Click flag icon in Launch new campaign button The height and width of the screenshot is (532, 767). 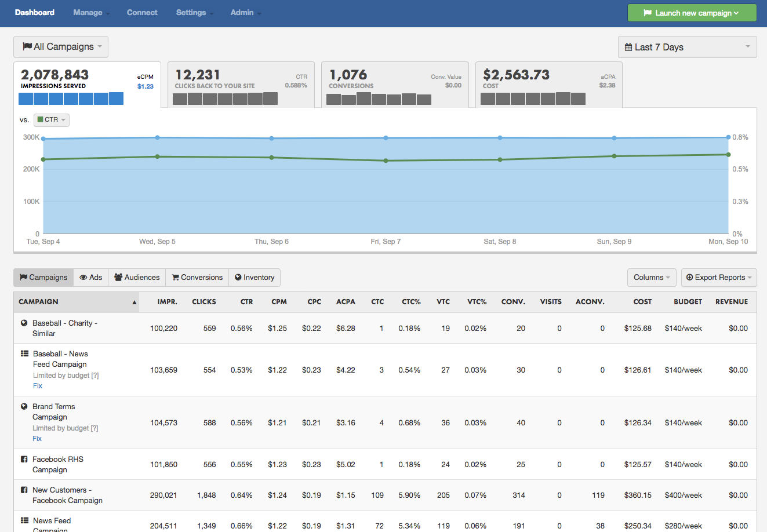[648, 13]
